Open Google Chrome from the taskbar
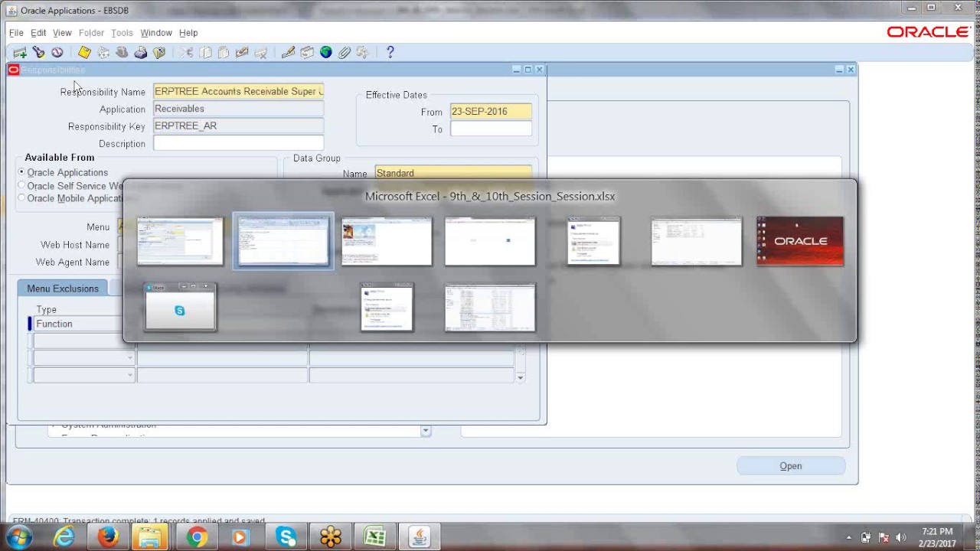Screen dimensions: 980x551 pos(198,537)
